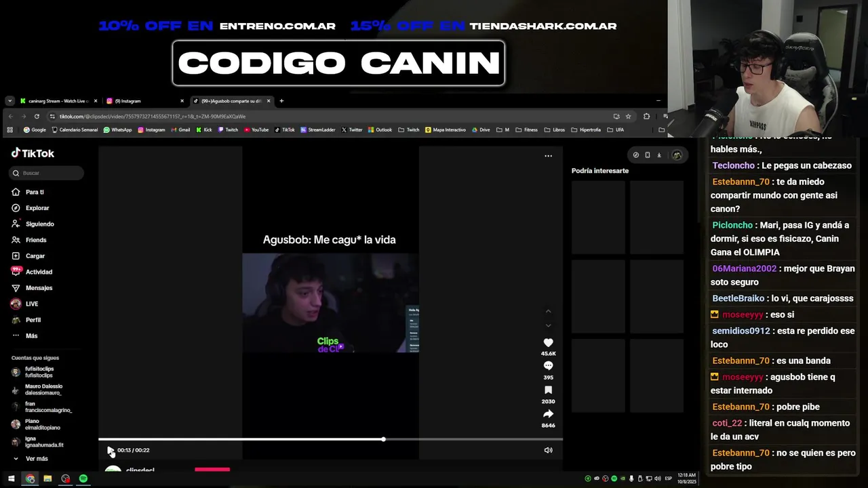Viewport: 868px width, 488px height.
Task: Open the Actividad notifications
Action: (32, 272)
